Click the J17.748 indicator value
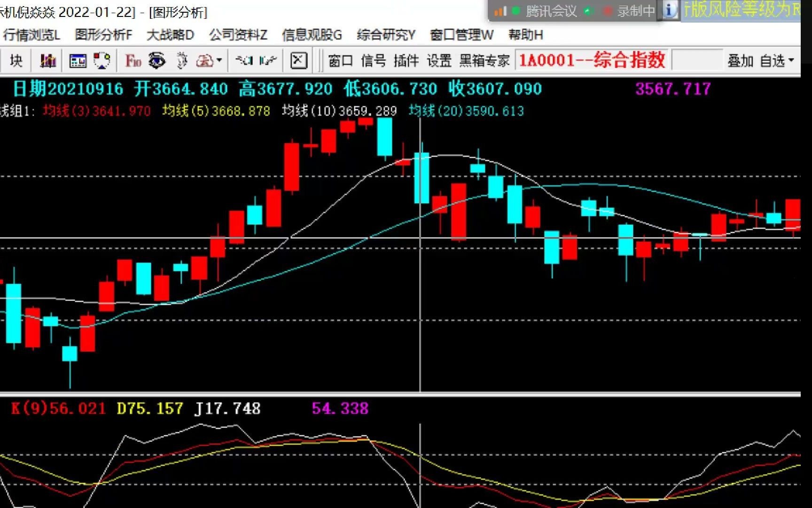The height and width of the screenshot is (508, 812). coord(227,408)
